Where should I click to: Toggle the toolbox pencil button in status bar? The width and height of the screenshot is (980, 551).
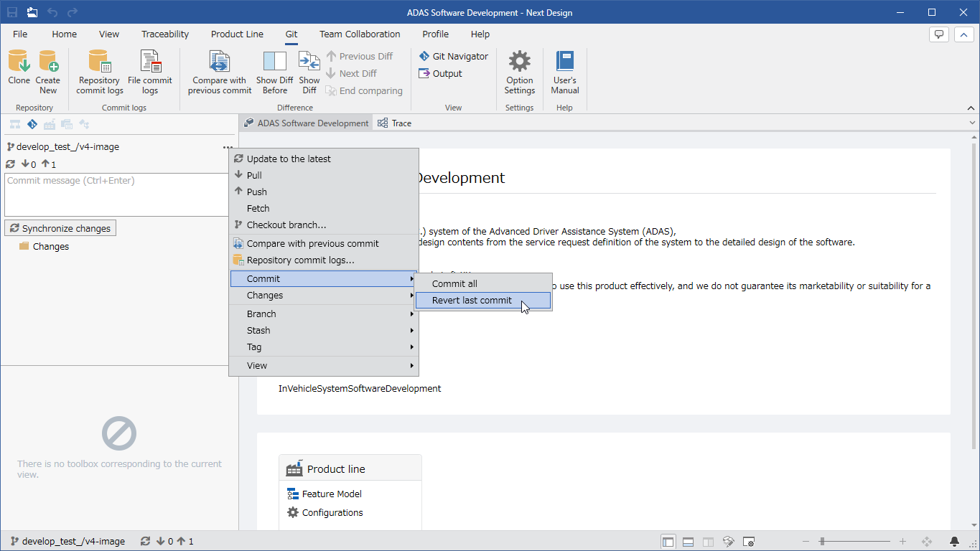coord(728,542)
